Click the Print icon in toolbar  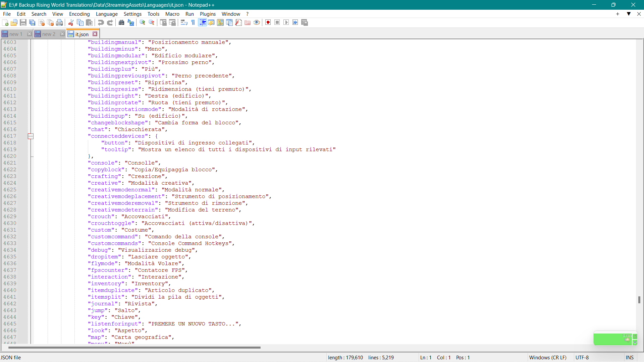point(59,22)
